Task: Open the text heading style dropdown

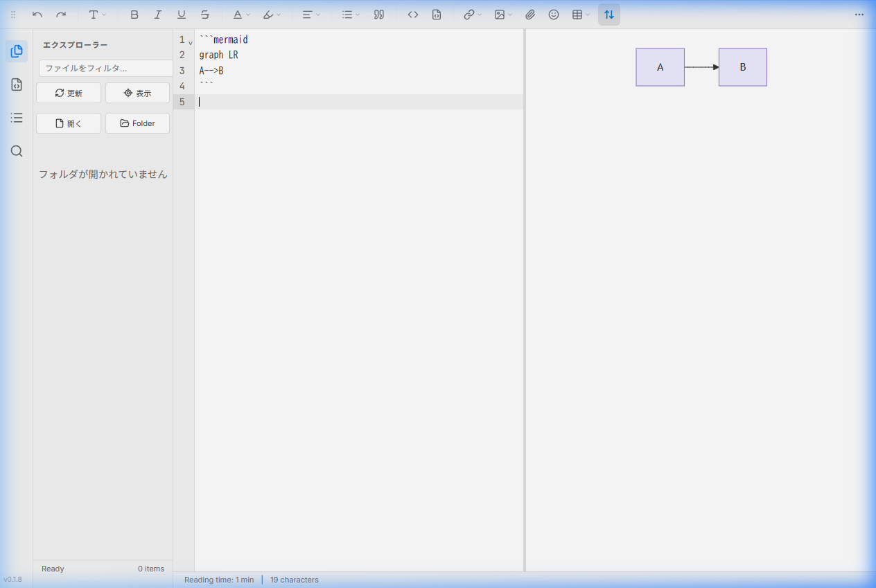Action: 97,15
